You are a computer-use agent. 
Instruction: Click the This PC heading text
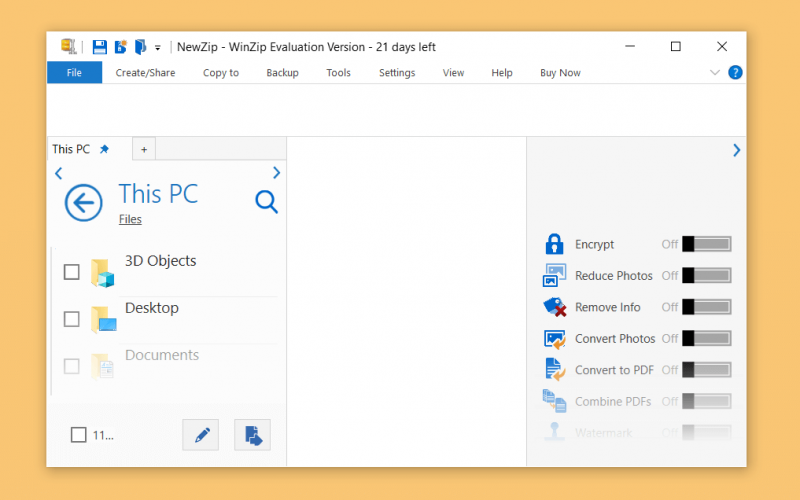158,194
